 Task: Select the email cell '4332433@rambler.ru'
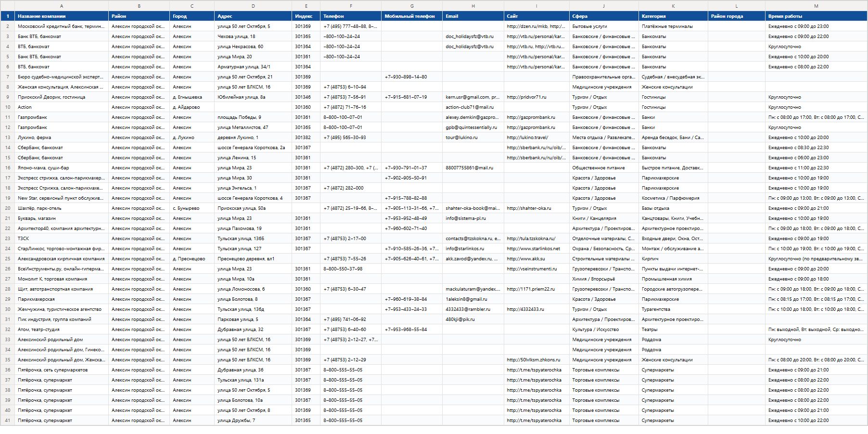click(x=473, y=309)
